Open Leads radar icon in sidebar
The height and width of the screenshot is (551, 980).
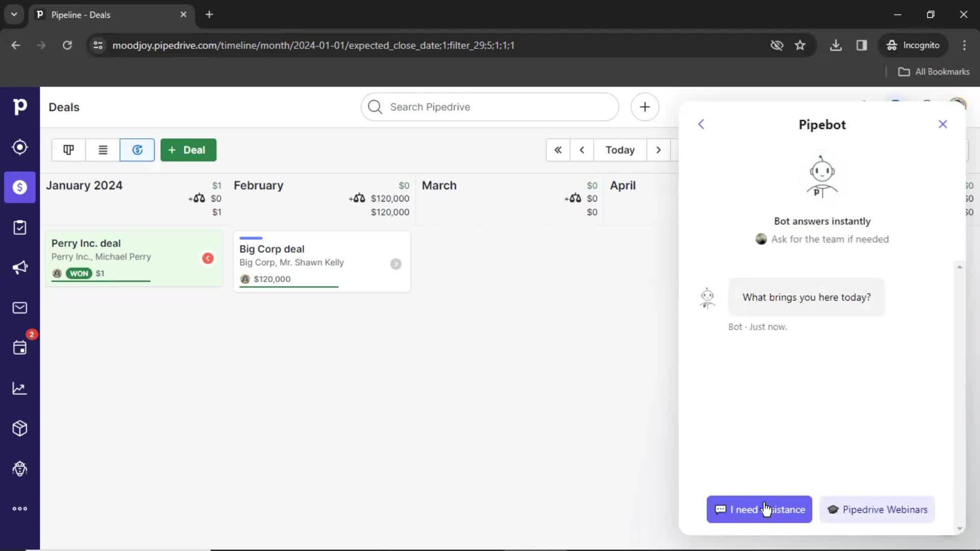pyautogui.click(x=19, y=147)
